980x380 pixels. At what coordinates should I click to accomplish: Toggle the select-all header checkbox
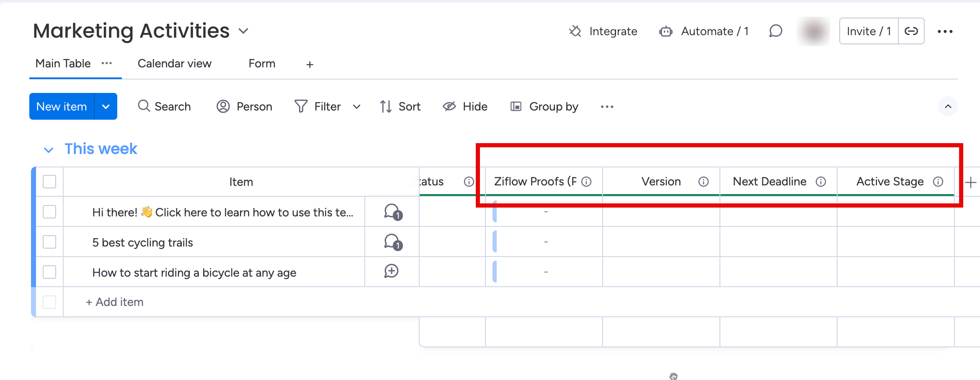click(x=49, y=182)
